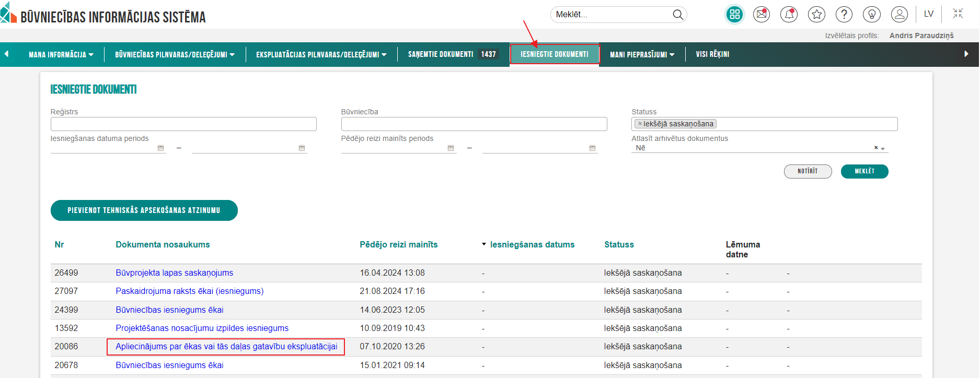Image resolution: width=980 pixels, height=378 pixels.
Task: Click profile name Andris Paraudziņš
Action: 921,36
